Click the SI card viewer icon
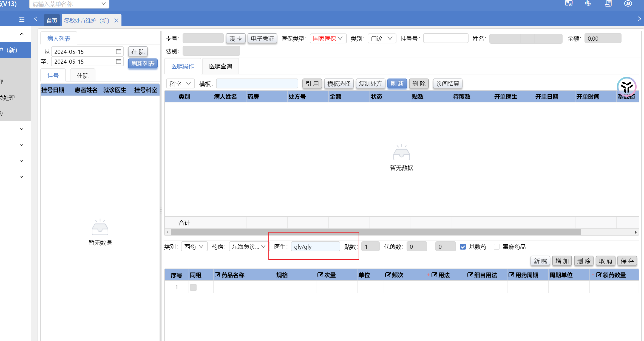 click(569, 4)
